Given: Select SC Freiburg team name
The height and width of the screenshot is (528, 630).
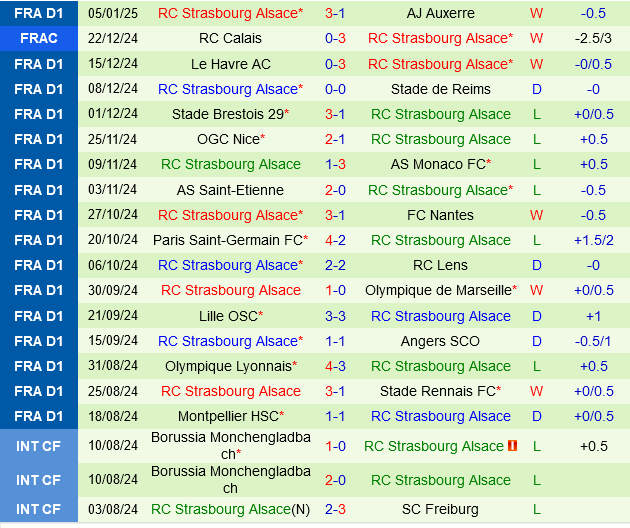Looking at the screenshot, I should click(441, 509).
